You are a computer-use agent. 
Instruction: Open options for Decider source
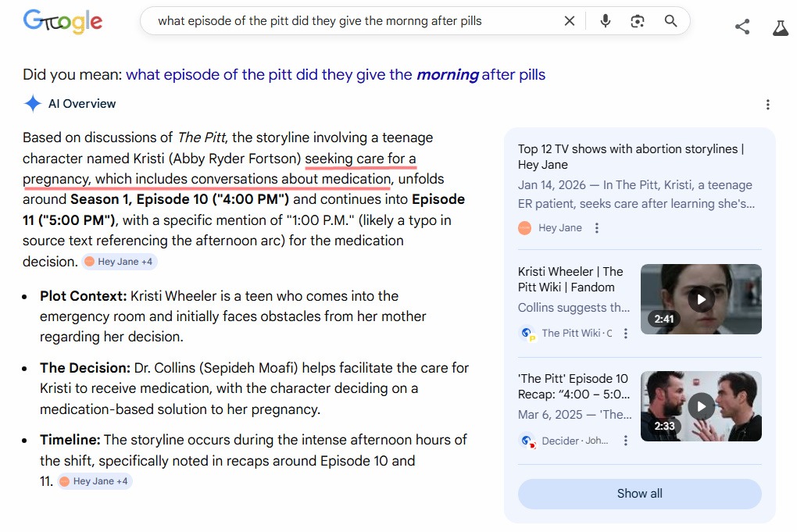(625, 441)
